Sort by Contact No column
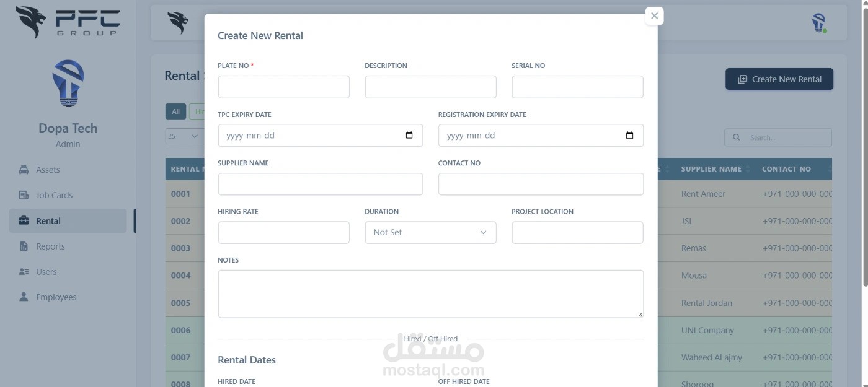Viewport: 868px width, 387px height. (x=794, y=169)
